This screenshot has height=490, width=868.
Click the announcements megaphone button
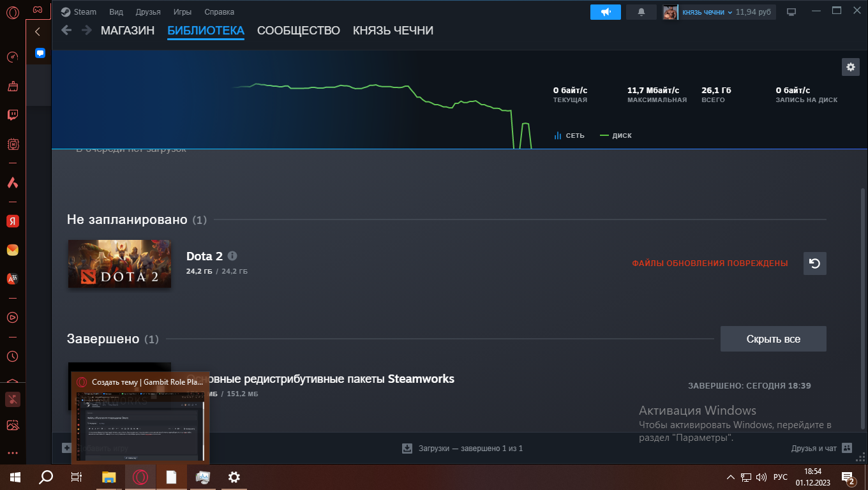click(605, 12)
